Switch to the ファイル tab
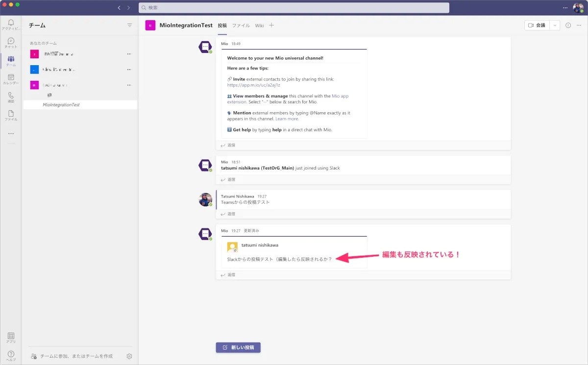This screenshot has width=588, height=365. [241, 25]
